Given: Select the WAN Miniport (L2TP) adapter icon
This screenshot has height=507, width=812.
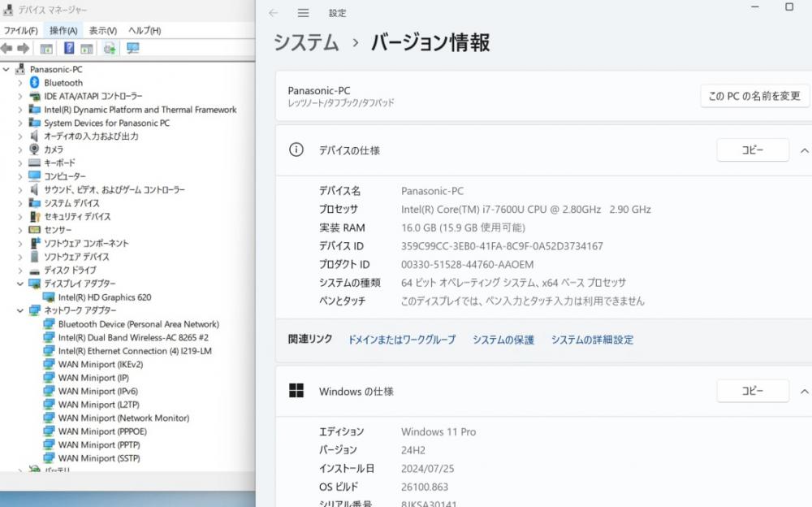Looking at the screenshot, I should click(50, 405).
